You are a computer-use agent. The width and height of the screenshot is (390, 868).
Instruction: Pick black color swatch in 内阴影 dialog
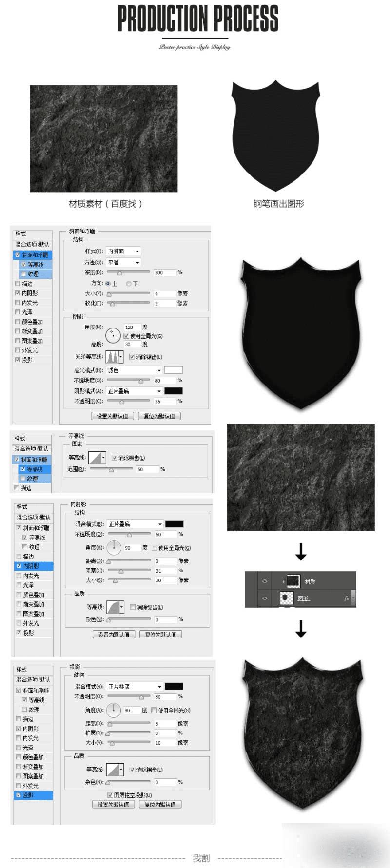(175, 524)
